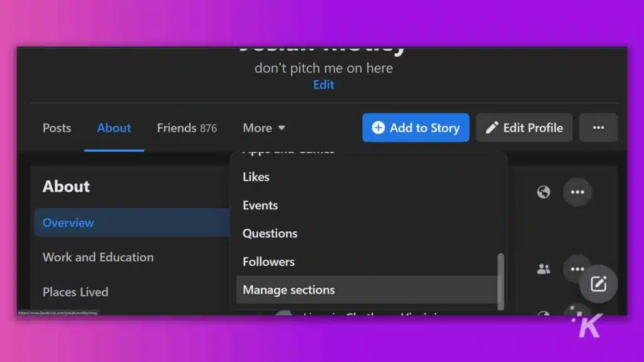Click the compose pencil icon
644x362 pixels.
[x=598, y=284]
